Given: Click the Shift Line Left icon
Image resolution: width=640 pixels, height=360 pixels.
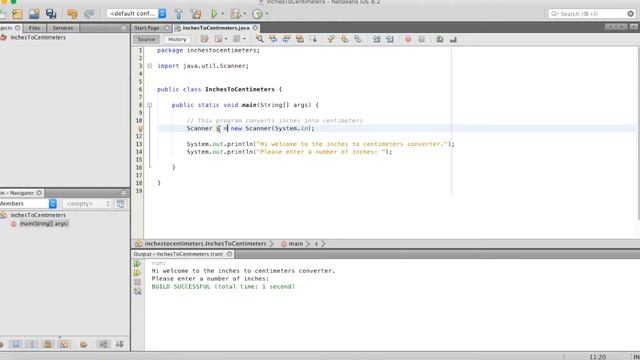Looking at the screenshot, I should tap(376, 39).
